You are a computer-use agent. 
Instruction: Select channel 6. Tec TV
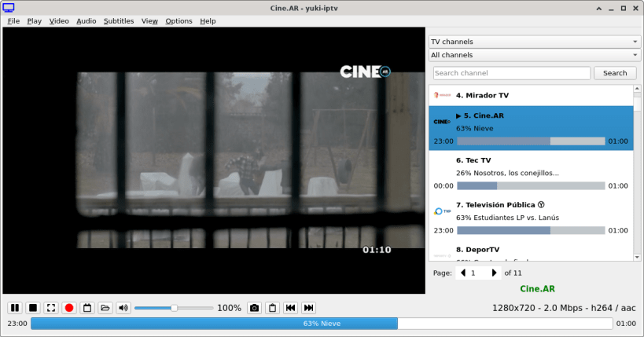531,173
